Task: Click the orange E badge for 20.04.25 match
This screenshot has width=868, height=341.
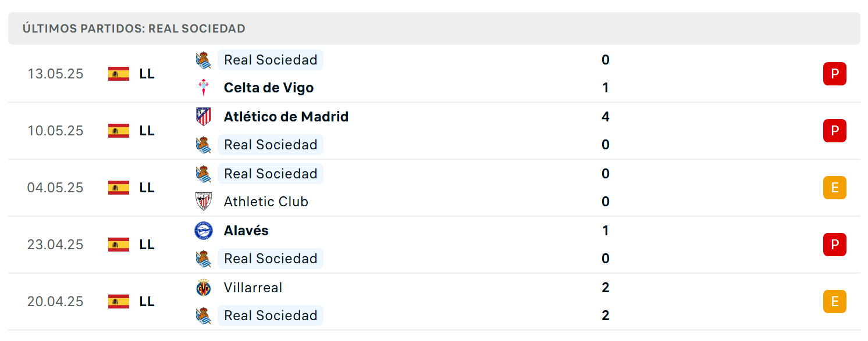Action: tap(835, 301)
